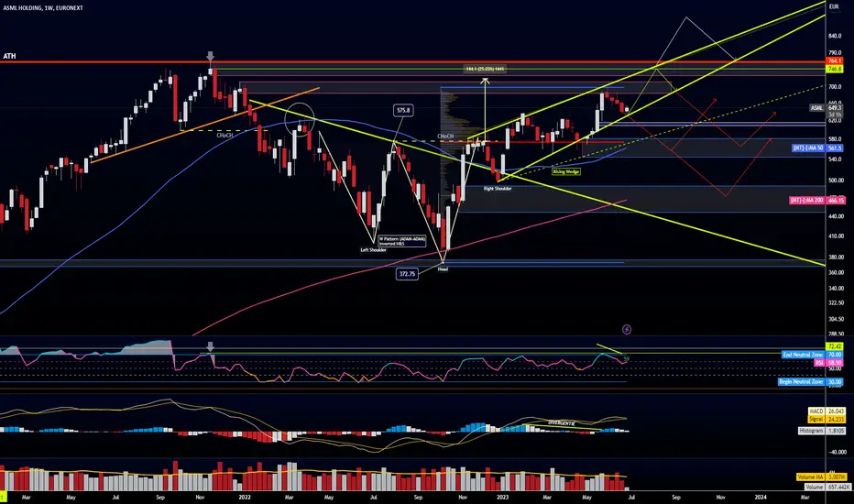This screenshot has height=504, width=854.
Task: Click the 784.1 red price label
Action: pyautogui.click(x=835, y=61)
